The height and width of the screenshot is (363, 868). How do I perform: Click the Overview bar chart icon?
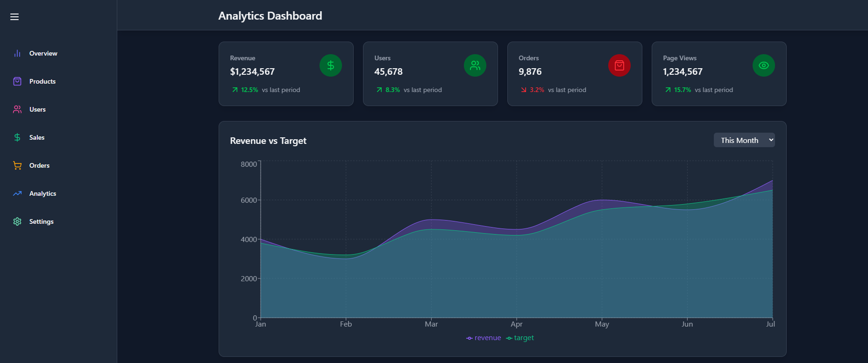[17, 53]
